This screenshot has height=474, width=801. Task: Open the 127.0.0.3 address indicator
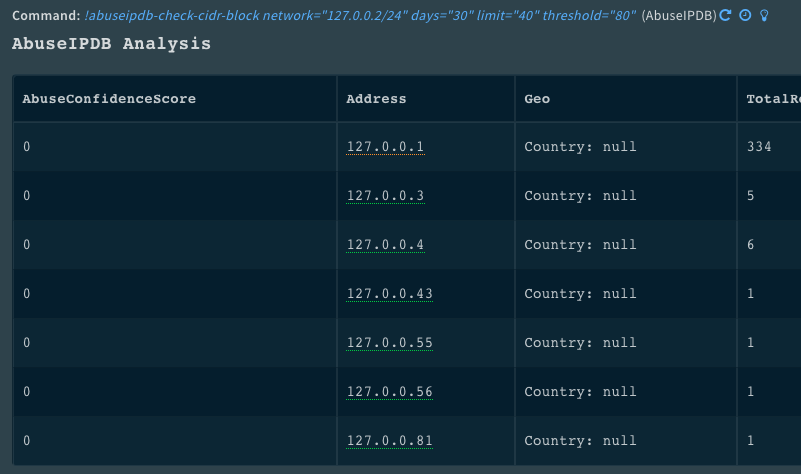tap(385, 196)
